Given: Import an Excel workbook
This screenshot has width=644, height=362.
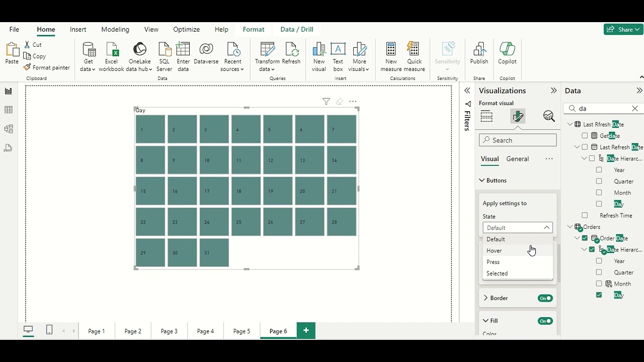Looking at the screenshot, I should pyautogui.click(x=111, y=57).
